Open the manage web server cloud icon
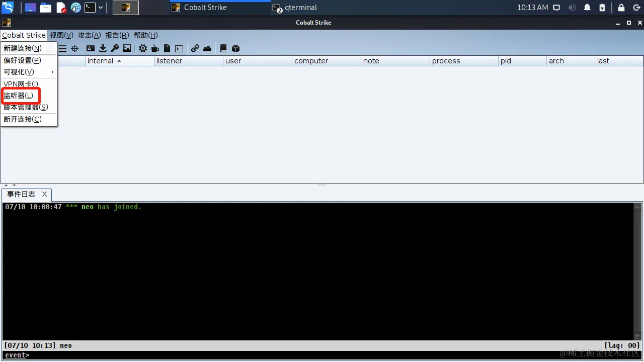This screenshot has width=644, height=362. (207, 48)
